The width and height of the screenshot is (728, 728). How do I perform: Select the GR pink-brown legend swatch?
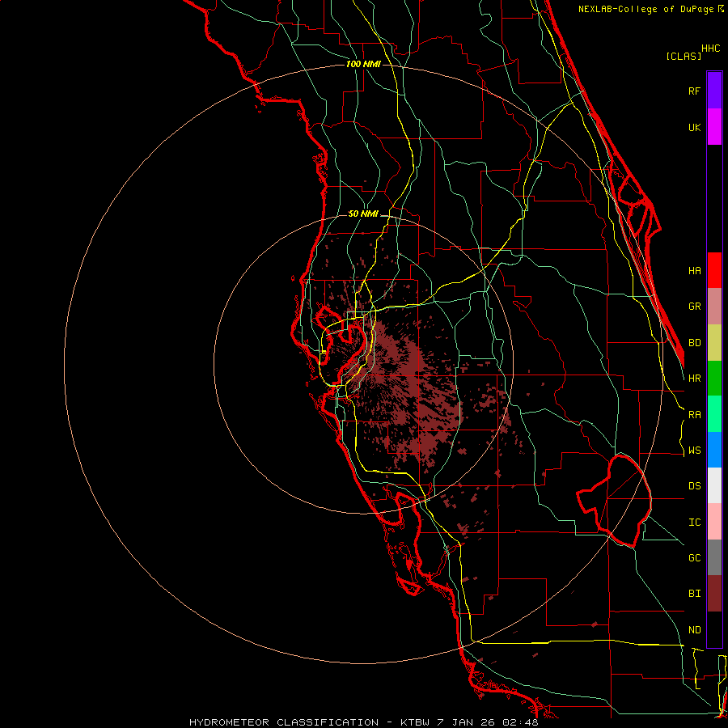(x=714, y=307)
